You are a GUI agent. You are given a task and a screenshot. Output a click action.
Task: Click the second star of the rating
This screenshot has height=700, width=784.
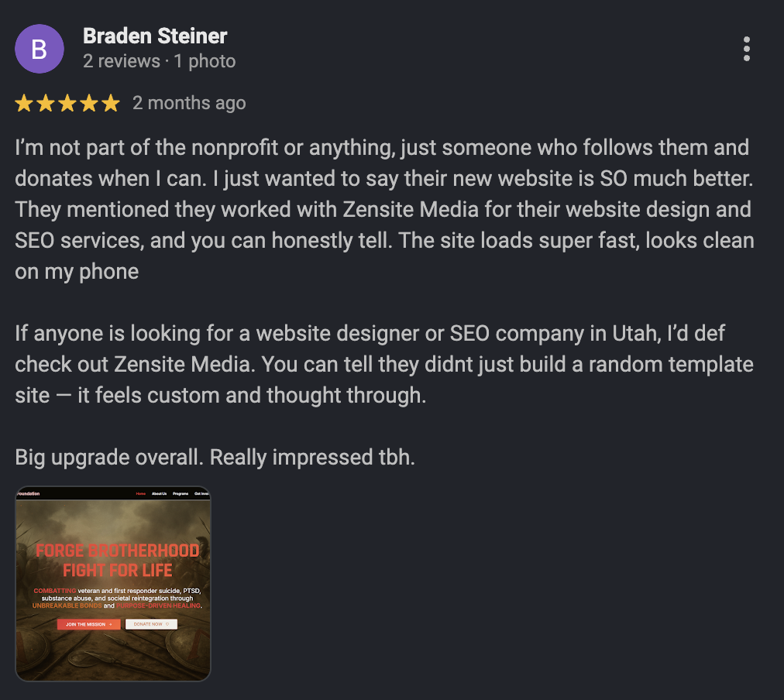(47, 102)
